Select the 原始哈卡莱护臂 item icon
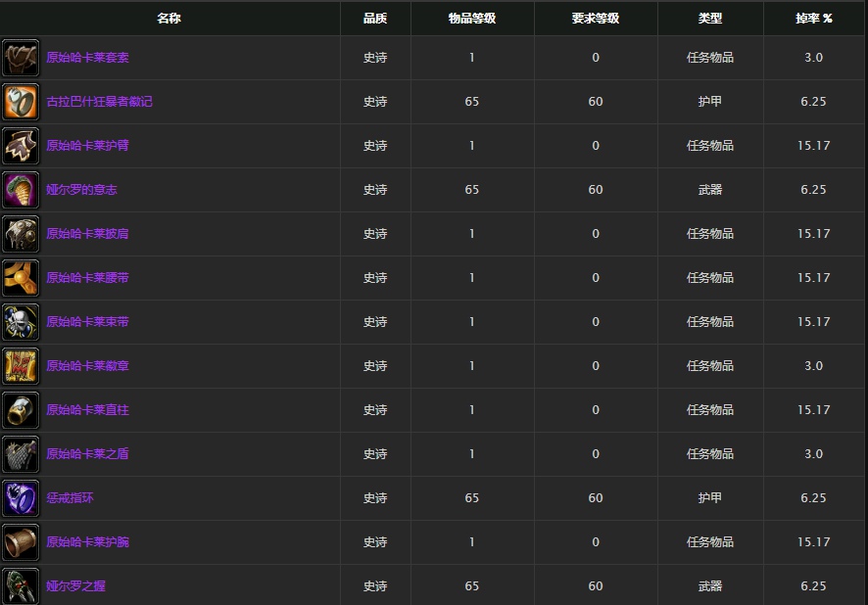 tap(21, 146)
